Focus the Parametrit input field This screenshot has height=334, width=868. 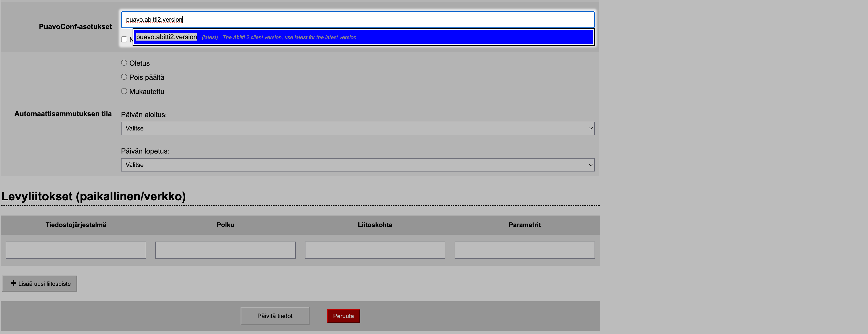click(x=524, y=250)
